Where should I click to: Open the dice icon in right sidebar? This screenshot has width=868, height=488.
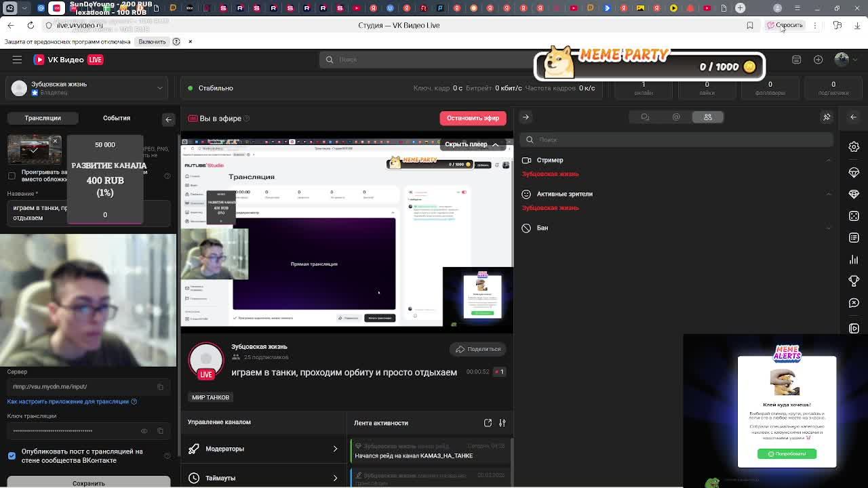coord(854,216)
